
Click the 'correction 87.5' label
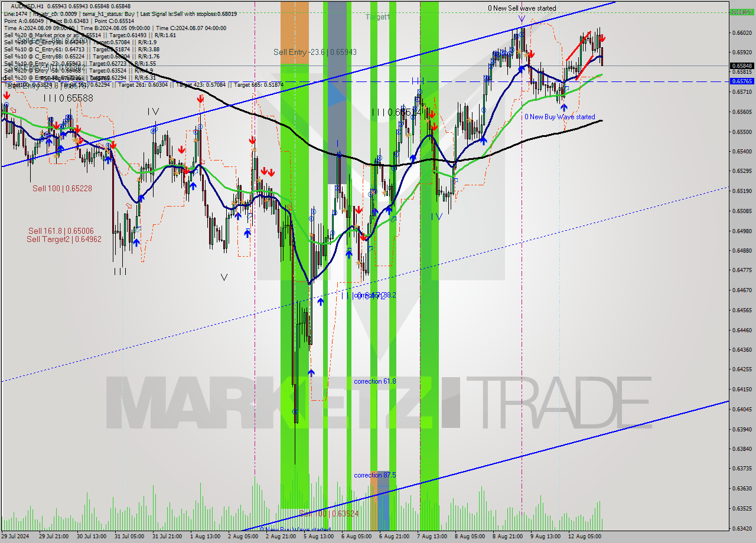click(x=375, y=475)
